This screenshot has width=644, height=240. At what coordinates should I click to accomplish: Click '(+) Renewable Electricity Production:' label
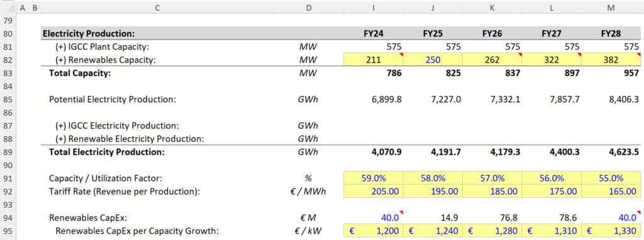130,139
